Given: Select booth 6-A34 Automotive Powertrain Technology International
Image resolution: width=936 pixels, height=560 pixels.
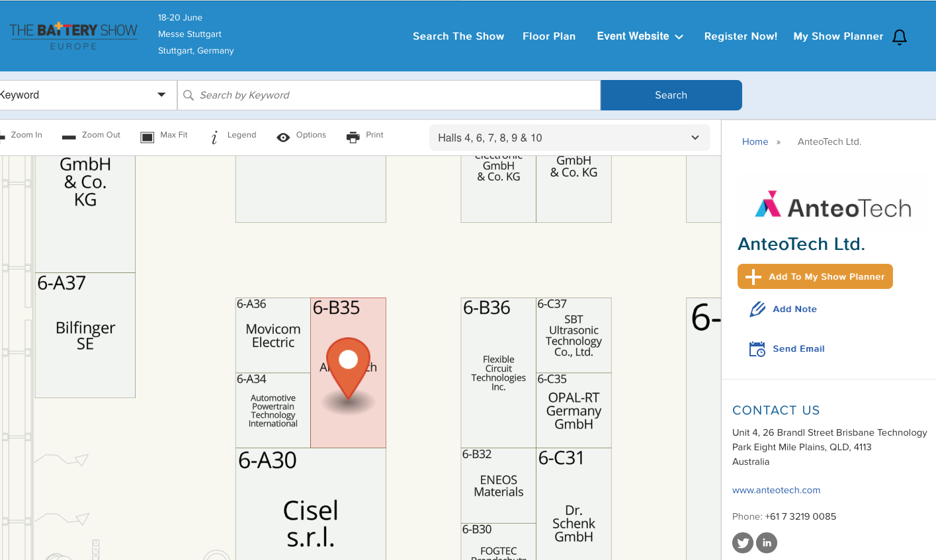Looking at the screenshot, I should pyautogui.click(x=273, y=411).
